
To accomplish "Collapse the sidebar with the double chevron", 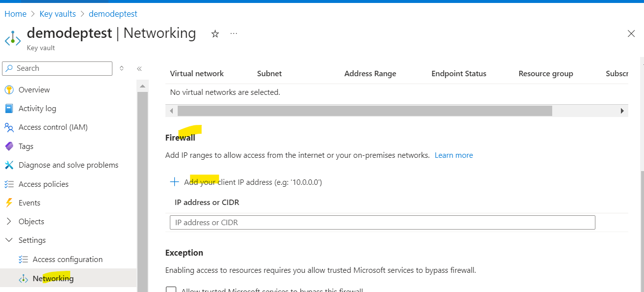I will tap(139, 68).
